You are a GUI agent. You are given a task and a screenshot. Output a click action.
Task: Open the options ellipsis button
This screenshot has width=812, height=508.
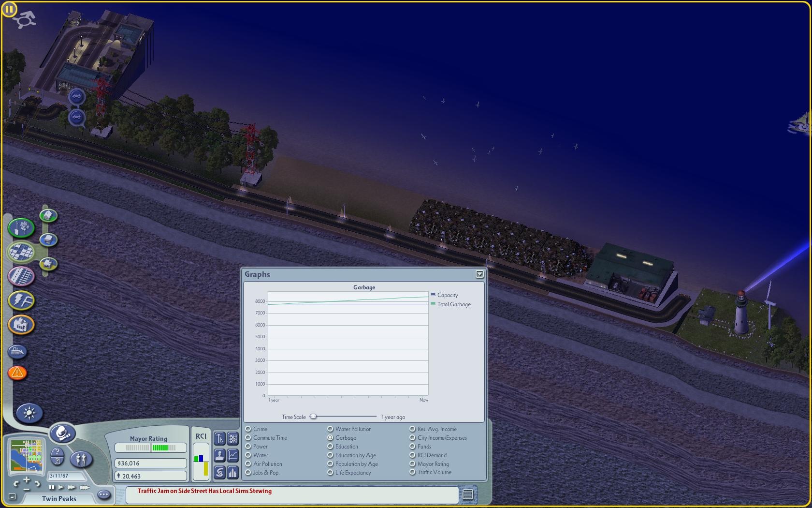(x=104, y=494)
